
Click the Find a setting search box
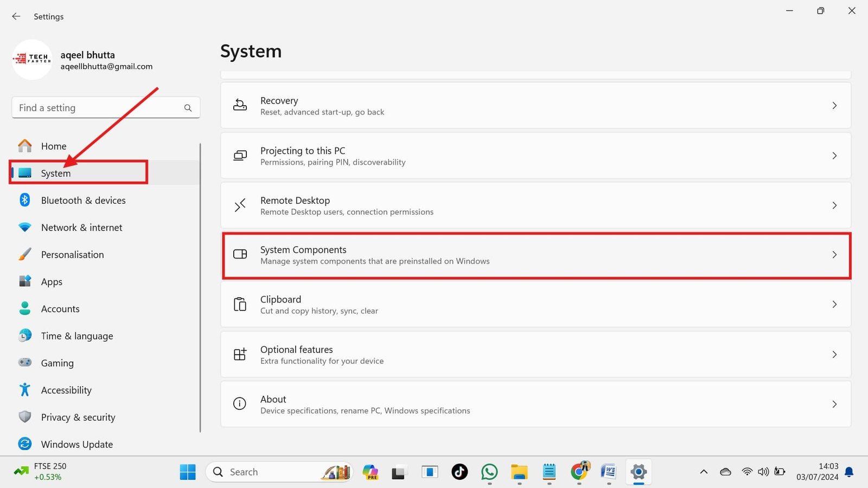(98, 107)
